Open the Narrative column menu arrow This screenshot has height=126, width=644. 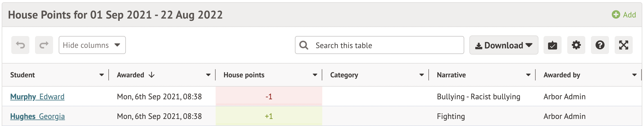tap(528, 75)
